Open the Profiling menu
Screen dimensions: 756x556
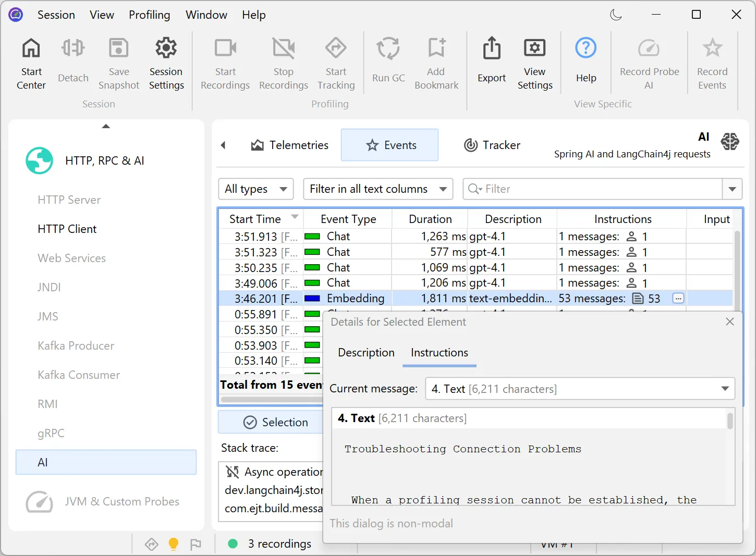pos(149,15)
